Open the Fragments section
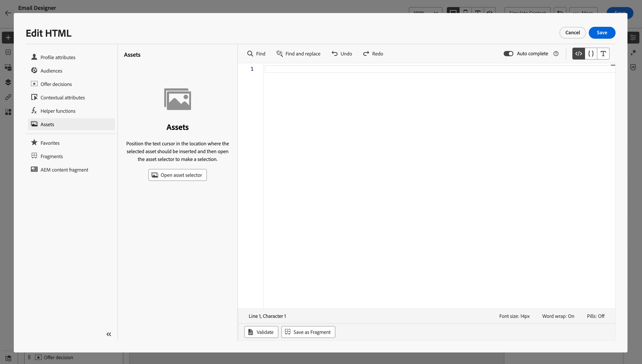The height and width of the screenshot is (364, 642). (x=52, y=157)
